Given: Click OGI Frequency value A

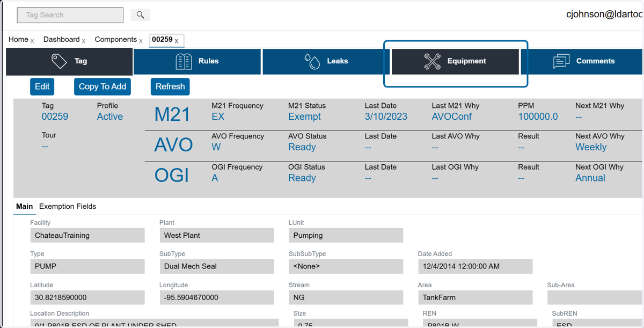Looking at the screenshot, I should 215,178.
